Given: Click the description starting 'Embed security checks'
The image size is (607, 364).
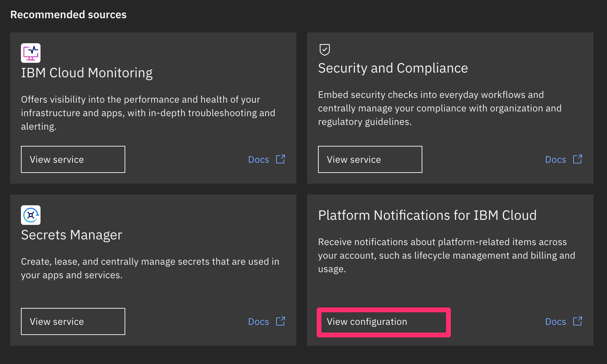Looking at the screenshot, I should (x=440, y=108).
